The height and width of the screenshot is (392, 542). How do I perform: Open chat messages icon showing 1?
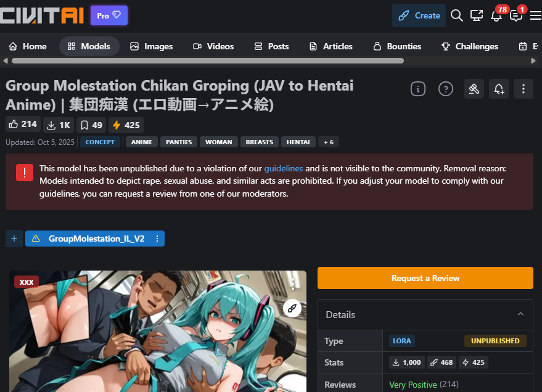[x=517, y=15]
